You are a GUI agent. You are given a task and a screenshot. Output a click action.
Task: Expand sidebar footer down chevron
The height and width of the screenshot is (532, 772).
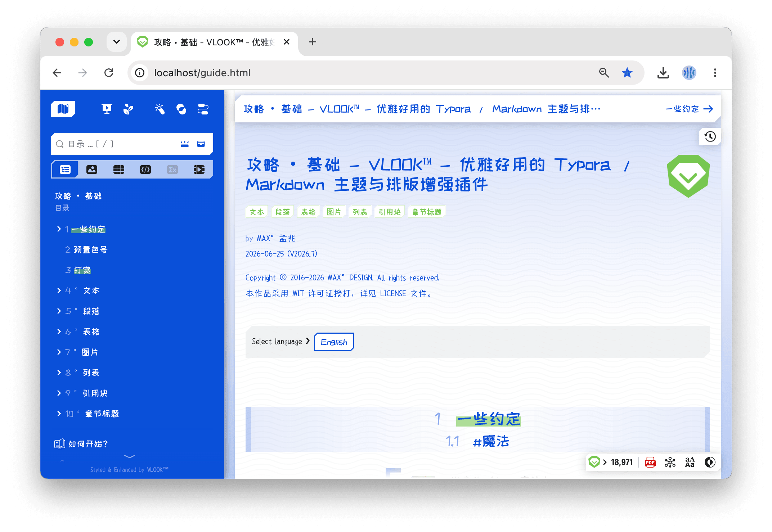(x=130, y=456)
